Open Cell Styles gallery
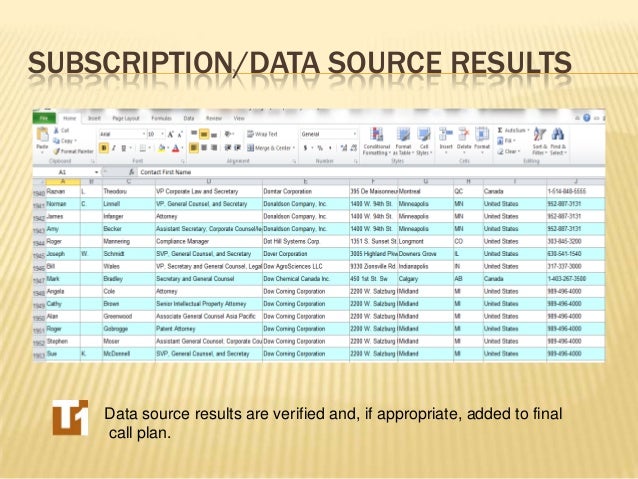638x479 pixels. pyautogui.click(x=424, y=141)
